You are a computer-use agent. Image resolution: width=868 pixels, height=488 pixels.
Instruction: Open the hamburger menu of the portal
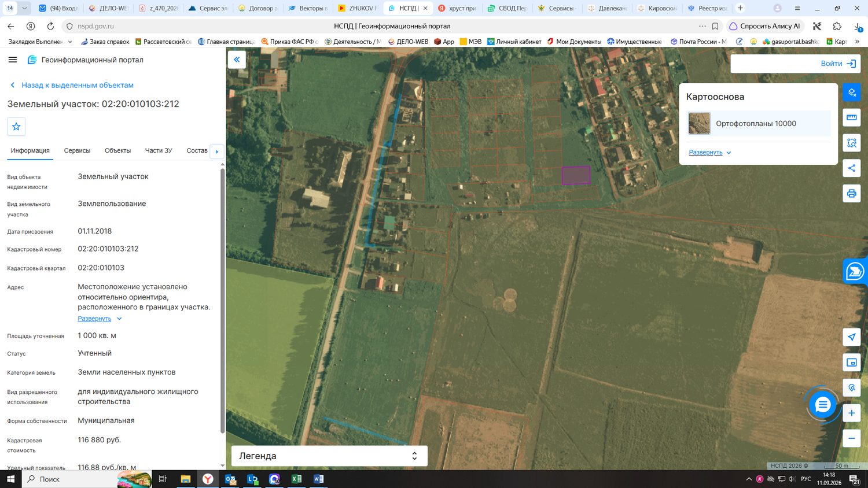[x=13, y=60]
